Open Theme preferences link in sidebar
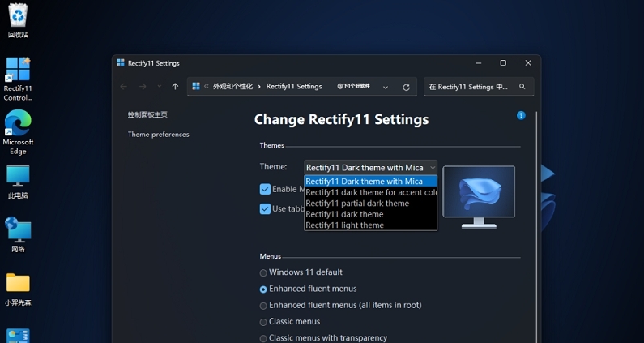Viewport: 644px width, 343px height. point(159,135)
